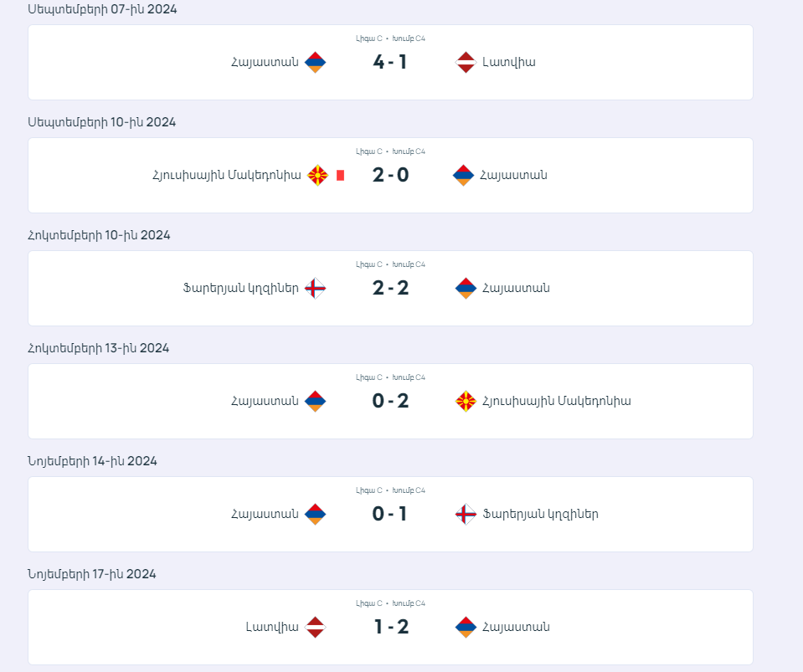Click North Macedonia flag in 2 - 0 match

317,175
